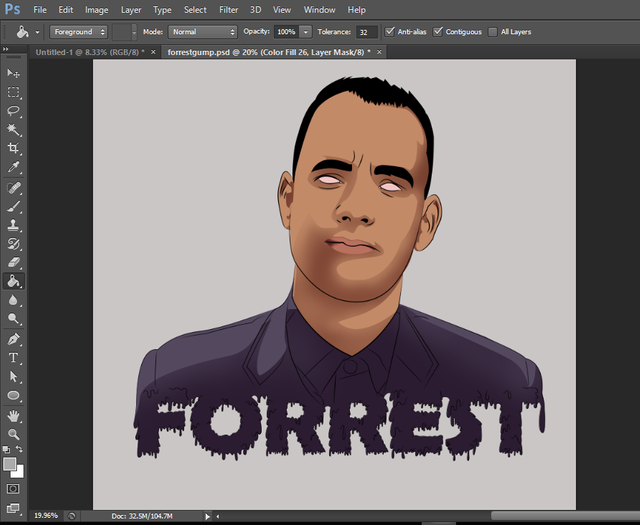Pick the Crop tool

coord(14,148)
